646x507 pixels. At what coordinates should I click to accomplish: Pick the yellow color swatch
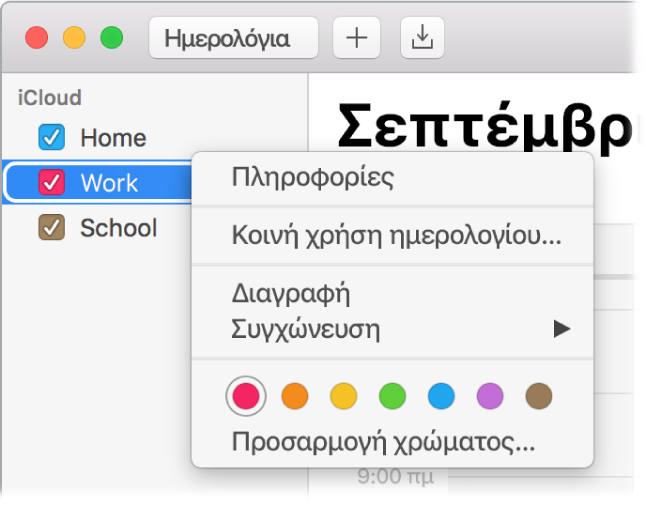pos(343,396)
